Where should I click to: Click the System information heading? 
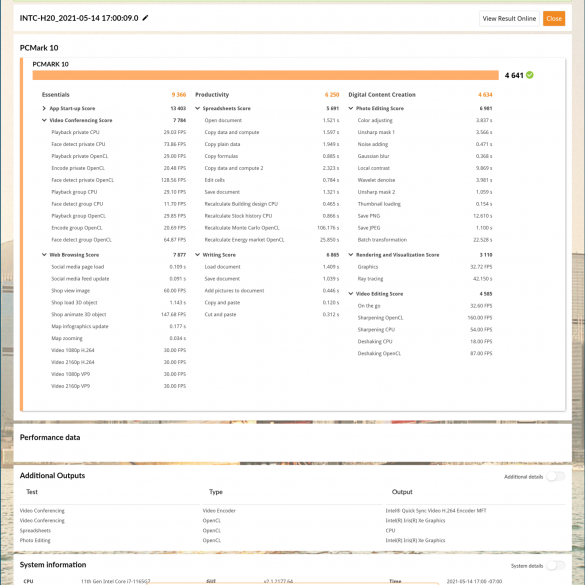(53, 564)
